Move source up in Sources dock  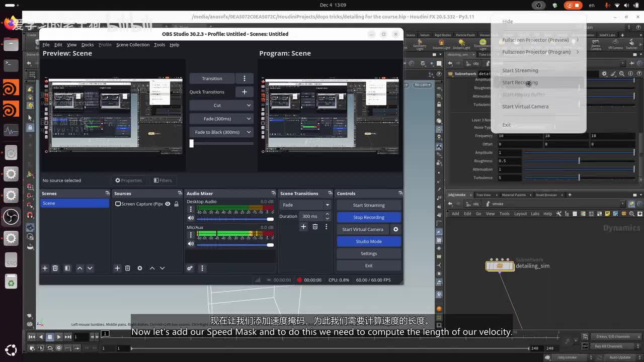152,268
